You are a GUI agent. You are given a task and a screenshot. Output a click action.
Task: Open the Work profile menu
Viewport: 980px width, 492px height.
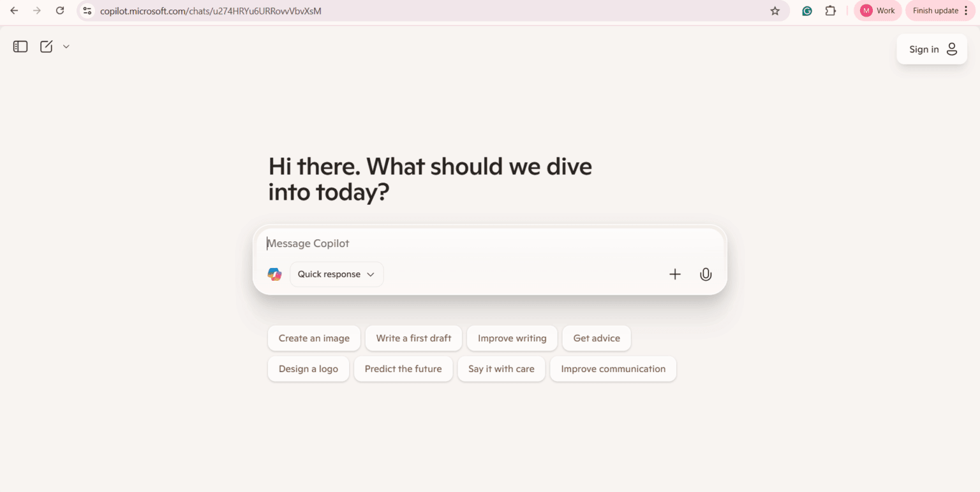coord(877,11)
